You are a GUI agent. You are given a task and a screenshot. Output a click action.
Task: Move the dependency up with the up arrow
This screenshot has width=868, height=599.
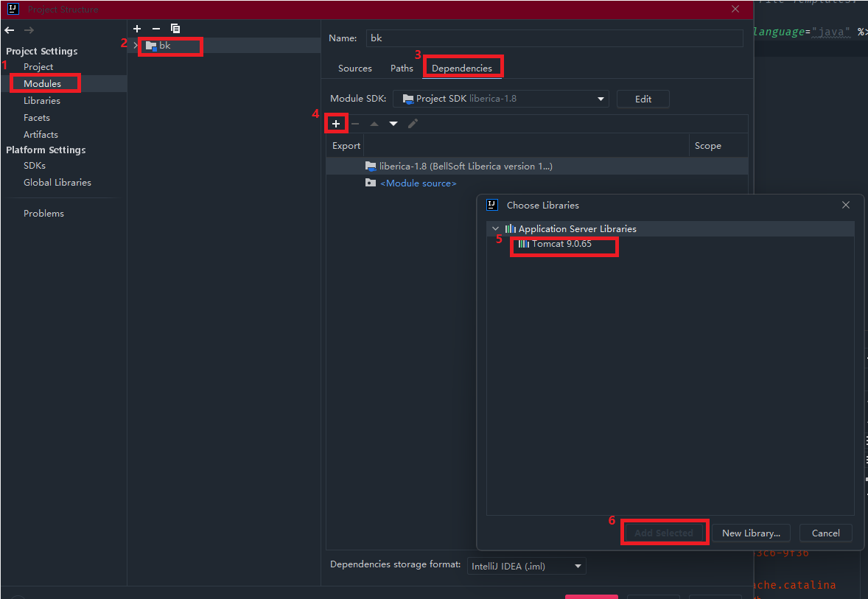point(374,124)
